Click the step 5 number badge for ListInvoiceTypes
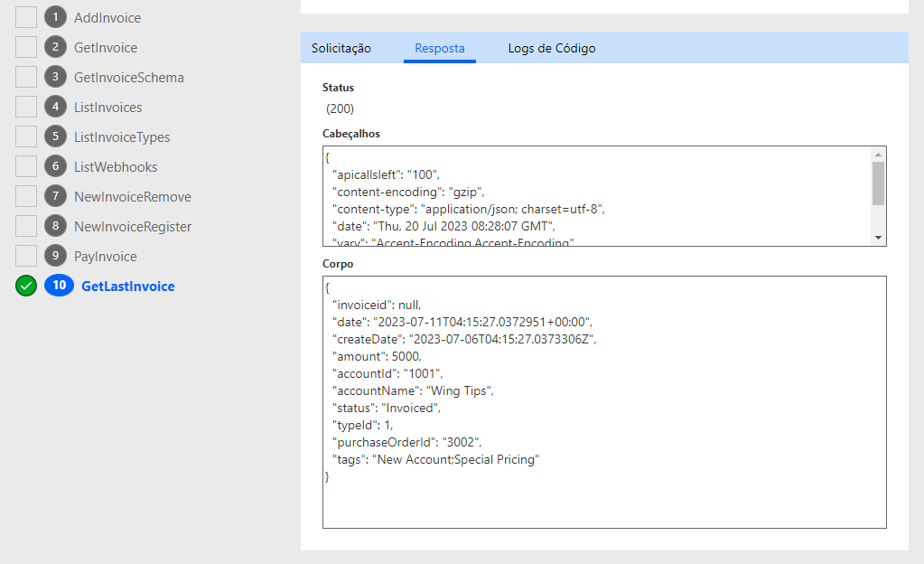This screenshot has width=924, height=564. (55, 136)
